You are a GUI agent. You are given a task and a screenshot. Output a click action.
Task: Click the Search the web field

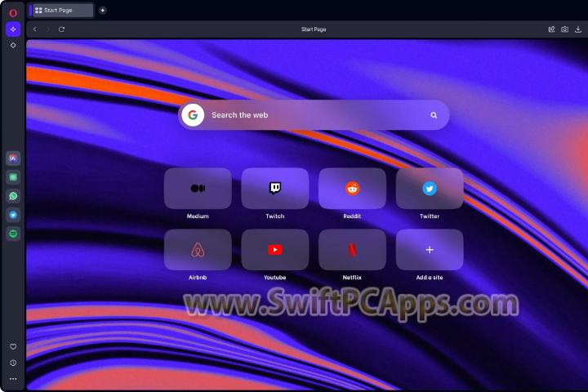pos(314,115)
